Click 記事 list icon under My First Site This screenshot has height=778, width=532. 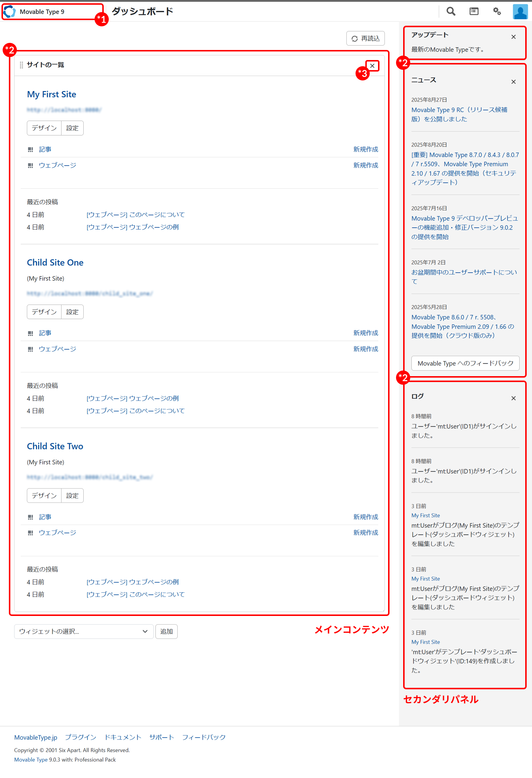point(30,150)
